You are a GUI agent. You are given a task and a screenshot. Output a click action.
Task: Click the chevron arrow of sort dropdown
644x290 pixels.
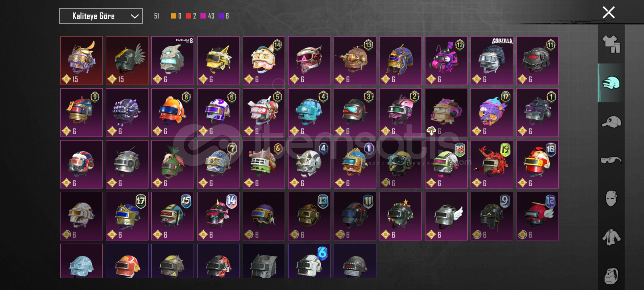134,16
